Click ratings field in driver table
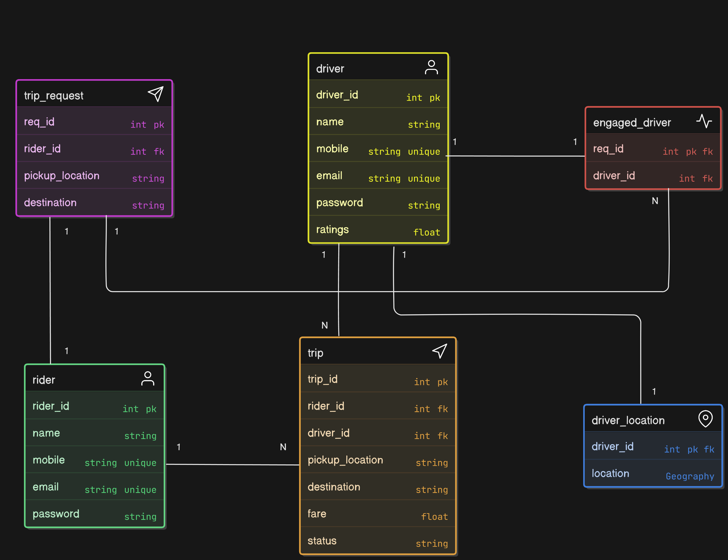The image size is (728, 560). point(378,229)
